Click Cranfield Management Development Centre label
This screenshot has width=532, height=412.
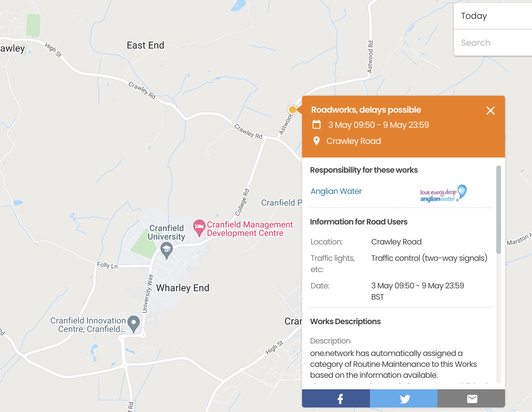click(x=250, y=229)
